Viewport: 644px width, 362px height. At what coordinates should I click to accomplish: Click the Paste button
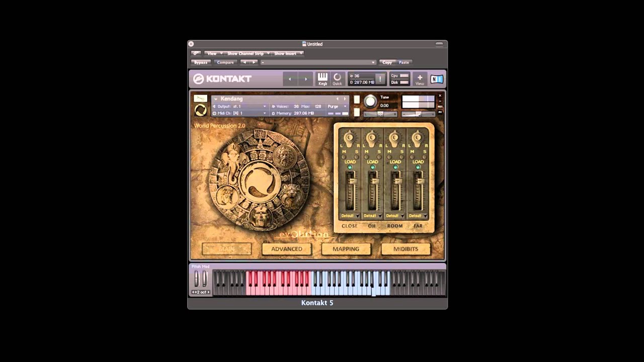404,62
